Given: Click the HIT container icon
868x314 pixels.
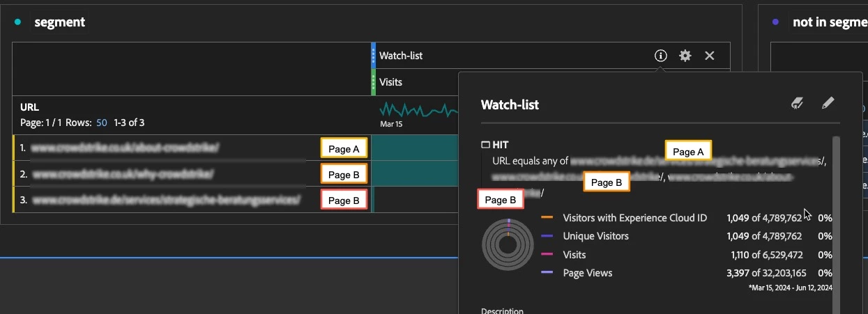Looking at the screenshot, I should pos(485,145).
